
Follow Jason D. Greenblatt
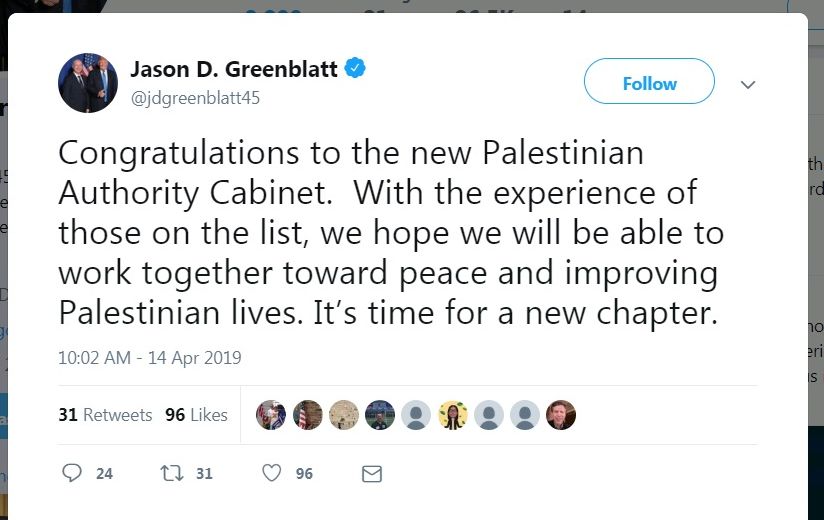(x=649, y=83)
